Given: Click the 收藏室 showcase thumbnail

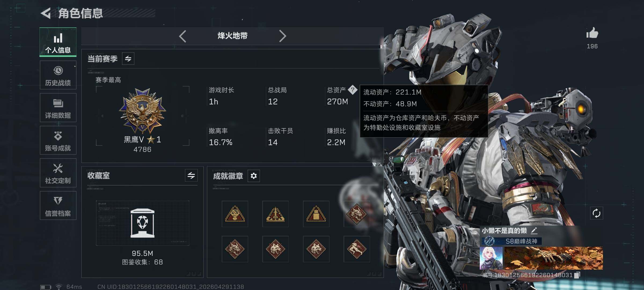Looking at the screenshot, I should pyautogui.click(x=142, y=223).
